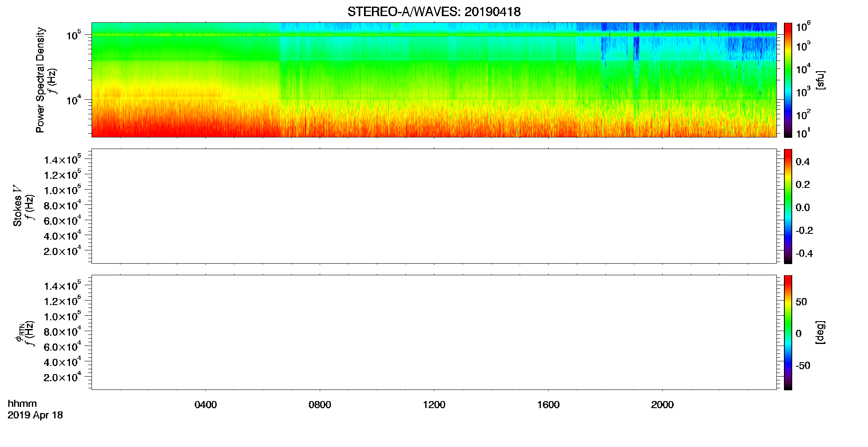The image size is (868, 447).
Task: Click the plot title "STEREO-A/WAVES: 20190418"
Action: coord(434,12)
